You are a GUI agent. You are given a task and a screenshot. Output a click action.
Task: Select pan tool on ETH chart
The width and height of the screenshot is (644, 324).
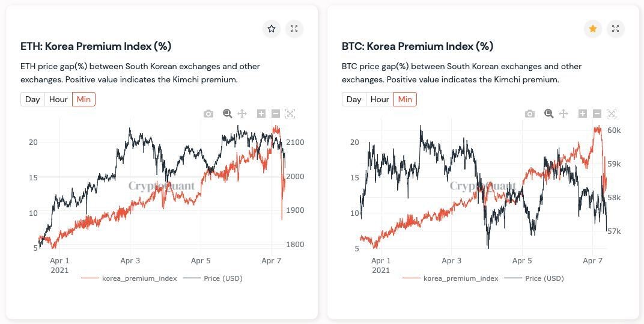[x=242, y=114]
